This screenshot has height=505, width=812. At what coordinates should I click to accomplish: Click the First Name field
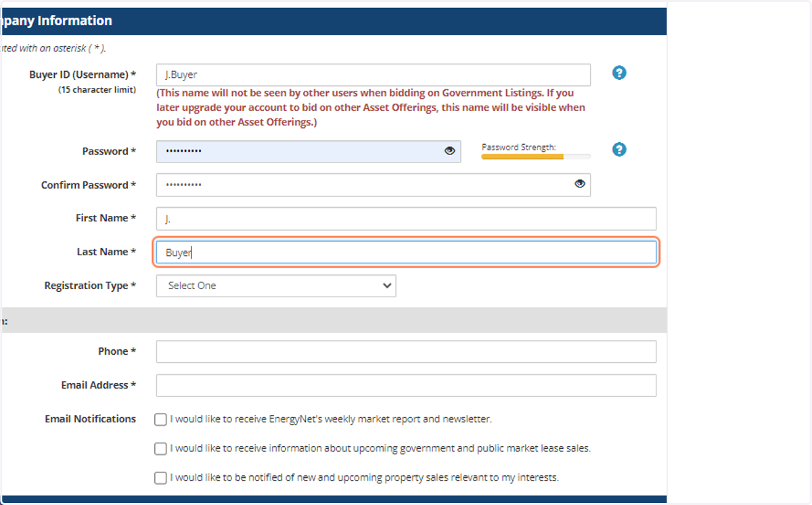(406, 219)
